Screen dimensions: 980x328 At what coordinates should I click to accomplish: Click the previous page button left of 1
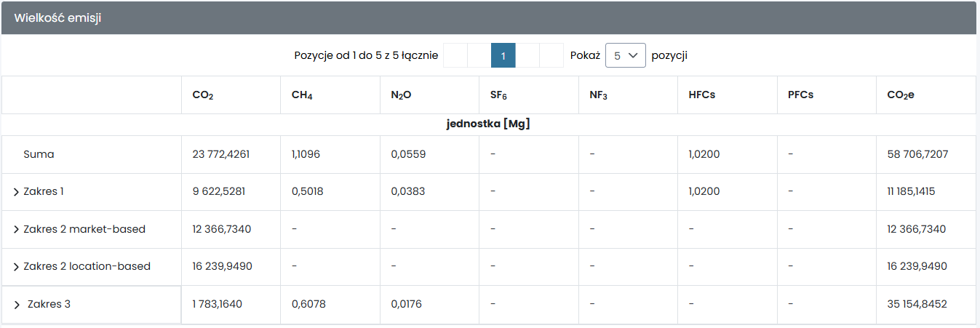click(x=479, y=55)
